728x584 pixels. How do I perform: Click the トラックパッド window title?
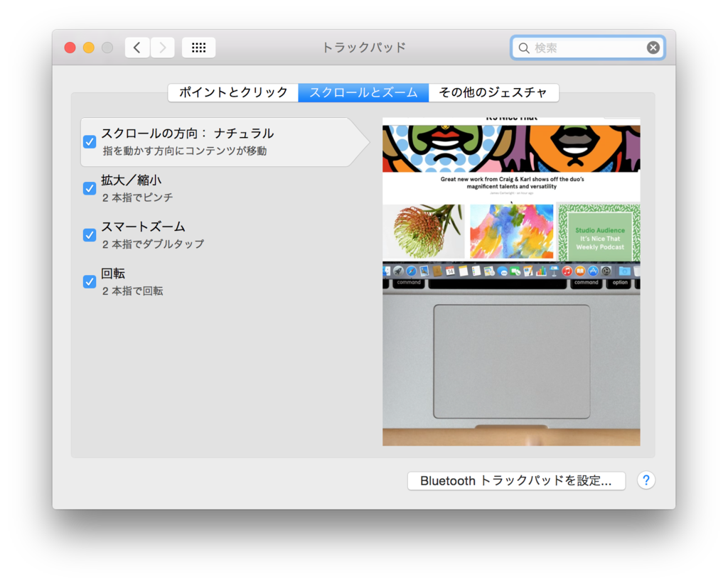point(364,48)
